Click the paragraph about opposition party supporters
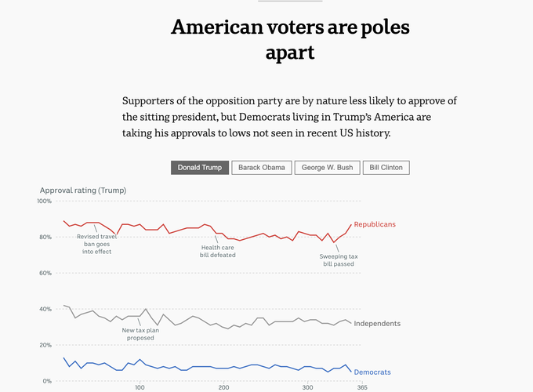Viewport: 533px width, 392px height. (x=290, y=117)
